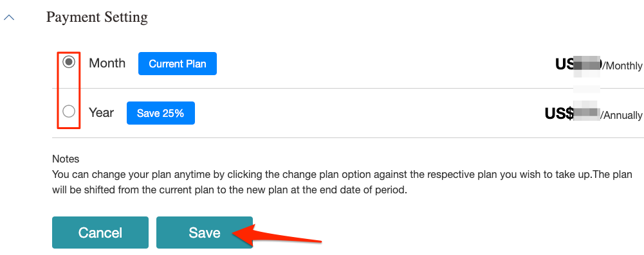The image size is (644, 255).
Task: Click the /Monthly billing text
Action: 622,66
